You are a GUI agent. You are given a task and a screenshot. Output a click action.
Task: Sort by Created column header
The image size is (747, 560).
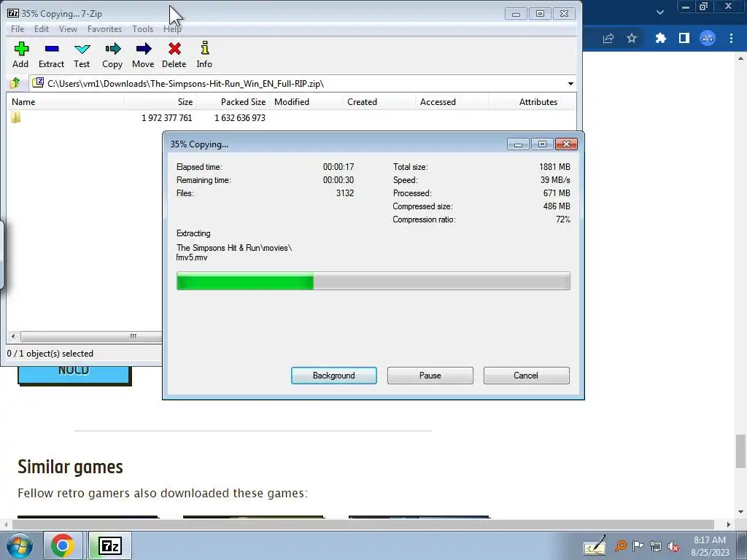tap(379, 102)
